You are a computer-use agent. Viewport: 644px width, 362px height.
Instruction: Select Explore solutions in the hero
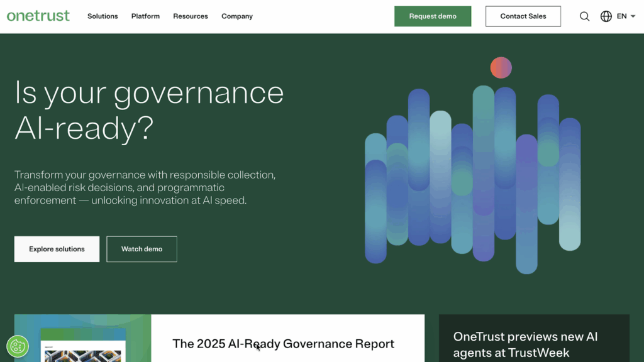click(57, 249)
